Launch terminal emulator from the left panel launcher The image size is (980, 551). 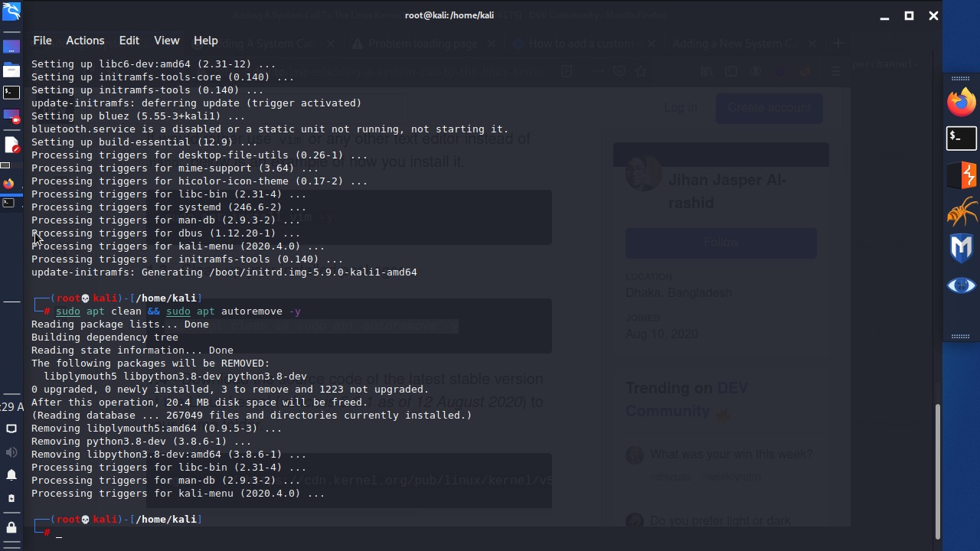[11, 93]
